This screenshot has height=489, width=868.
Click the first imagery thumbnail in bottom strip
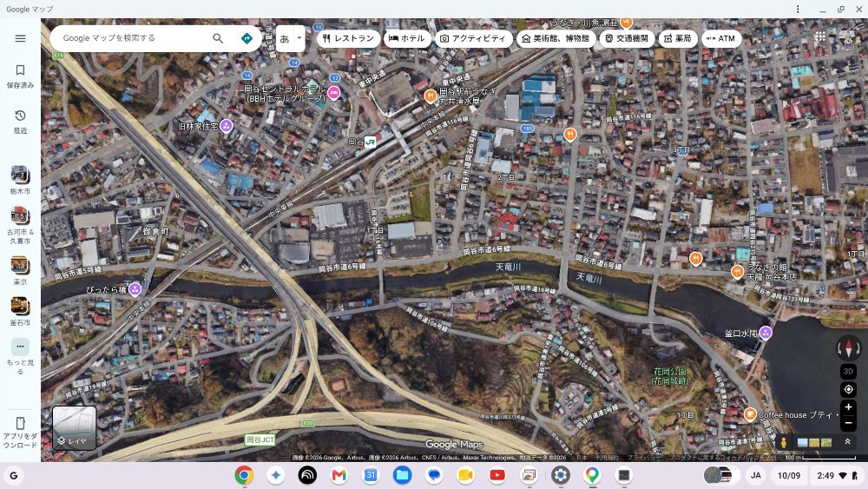(802, 442)
